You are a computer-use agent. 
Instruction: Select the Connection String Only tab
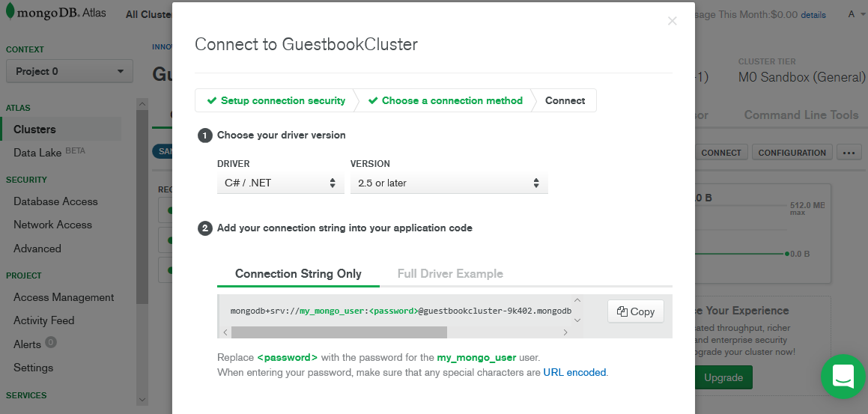[298, 274]
